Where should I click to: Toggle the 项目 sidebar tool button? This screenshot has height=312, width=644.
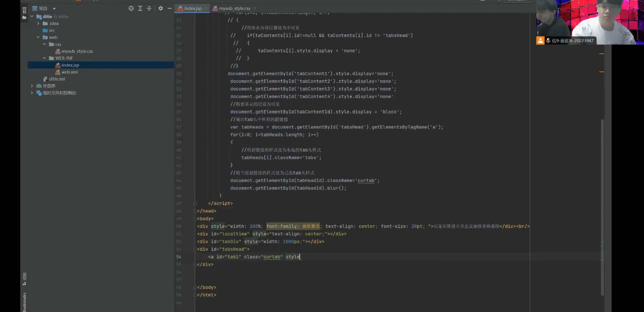[24, 10]
